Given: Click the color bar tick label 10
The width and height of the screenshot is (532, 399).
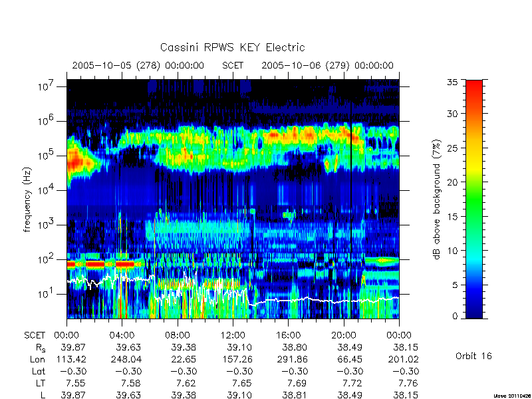Looking at the screenshot, I should [452, 251].
